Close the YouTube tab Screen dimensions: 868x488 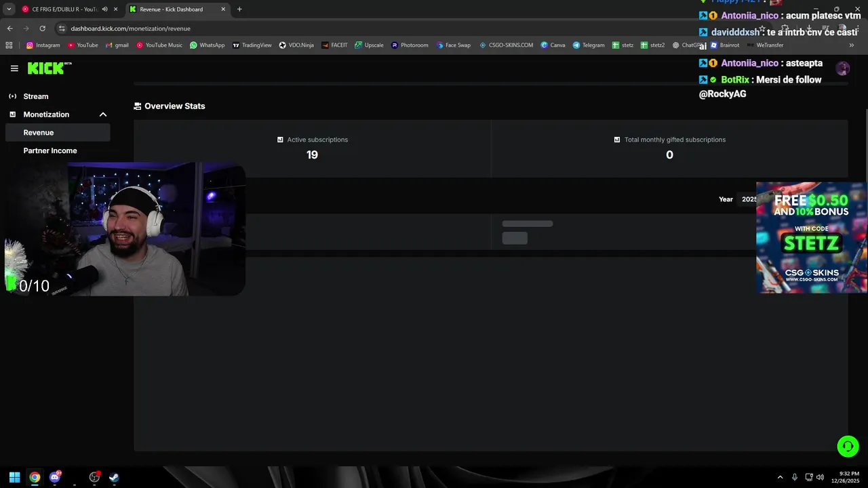click(116, 9)
